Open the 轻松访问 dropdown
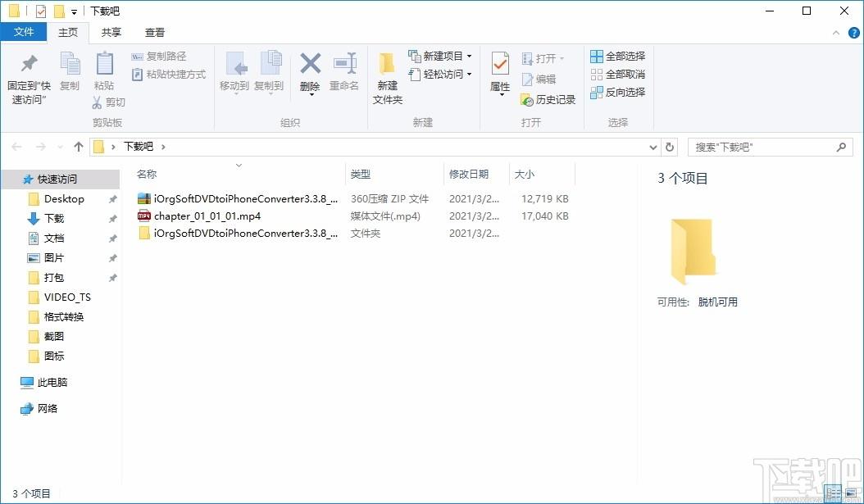The width and height of the screenshot is (864, 504). [x=439, y=75]
